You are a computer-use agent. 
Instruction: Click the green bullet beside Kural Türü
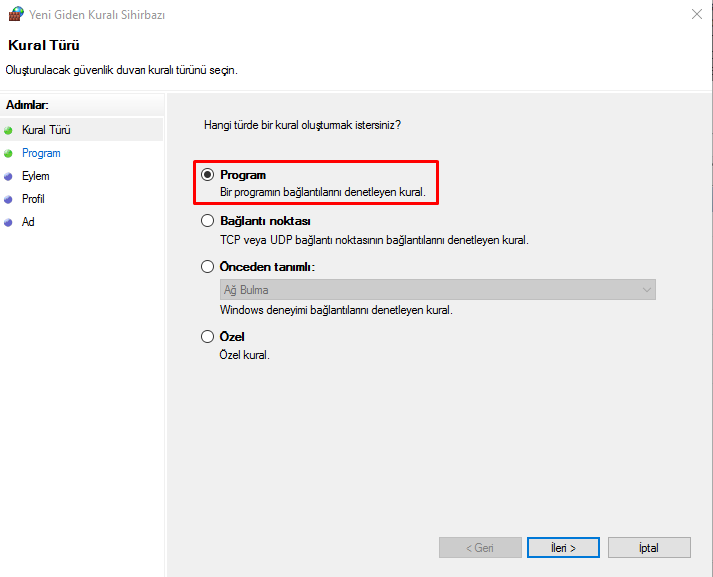[9, 130]
